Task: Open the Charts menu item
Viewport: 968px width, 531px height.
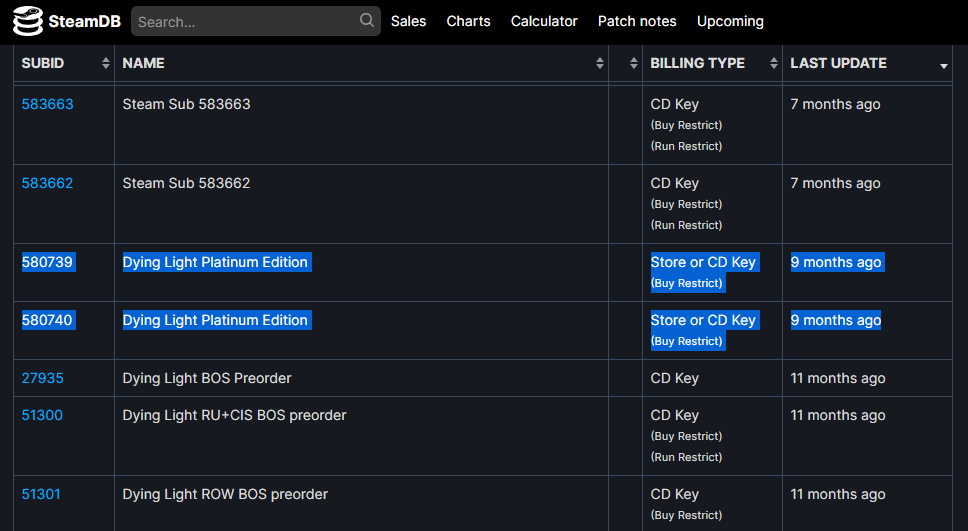Action: click(468, 21)
